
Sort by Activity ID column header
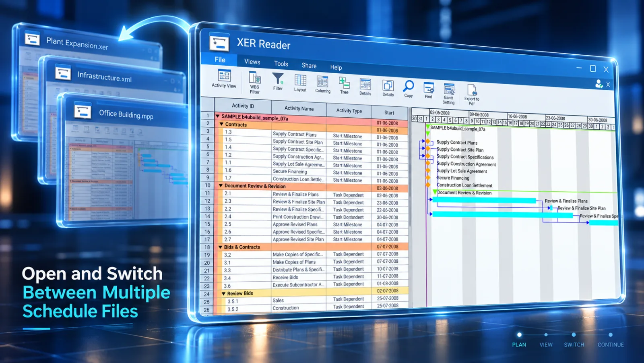243,106
